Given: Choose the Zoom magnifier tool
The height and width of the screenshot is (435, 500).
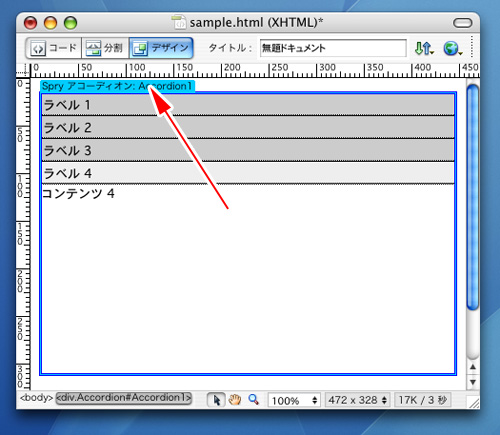Looking at the screenshot, I should (253, 399).
